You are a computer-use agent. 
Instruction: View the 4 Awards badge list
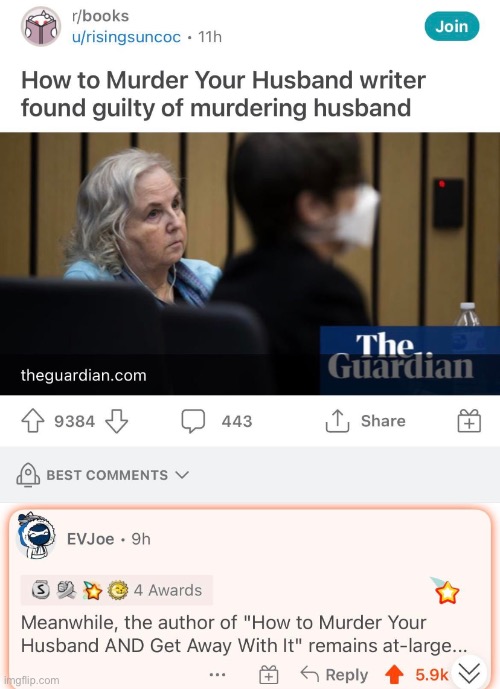coord(117,590)
